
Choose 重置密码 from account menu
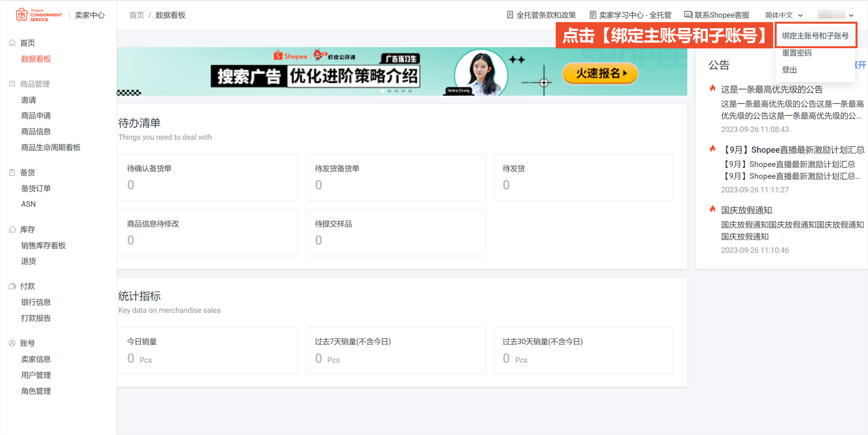[797, 53]
